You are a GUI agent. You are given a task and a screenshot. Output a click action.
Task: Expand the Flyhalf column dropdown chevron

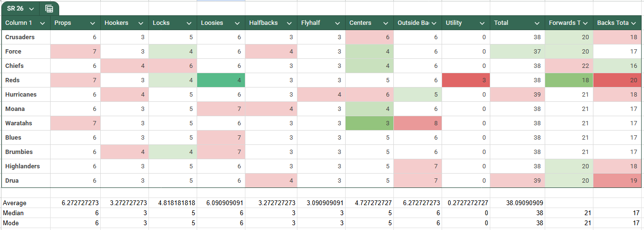pyautogui.click(x=338, y=23)
